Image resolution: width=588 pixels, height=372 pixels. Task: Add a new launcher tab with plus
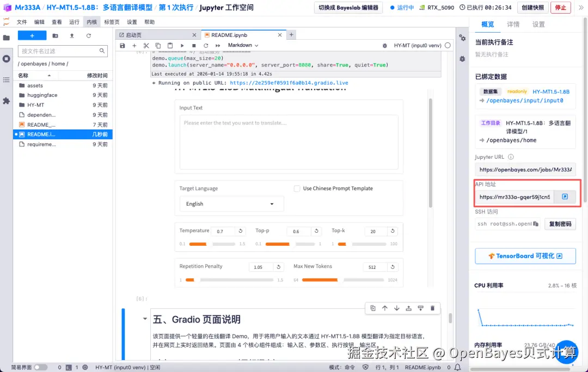[x=291, y=35]
